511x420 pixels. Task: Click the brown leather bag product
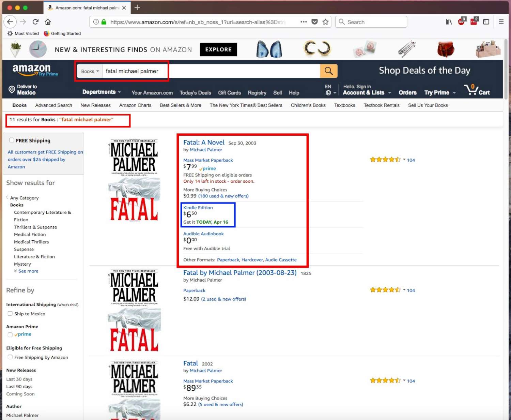pyautogui.click(x=446, y=49)
